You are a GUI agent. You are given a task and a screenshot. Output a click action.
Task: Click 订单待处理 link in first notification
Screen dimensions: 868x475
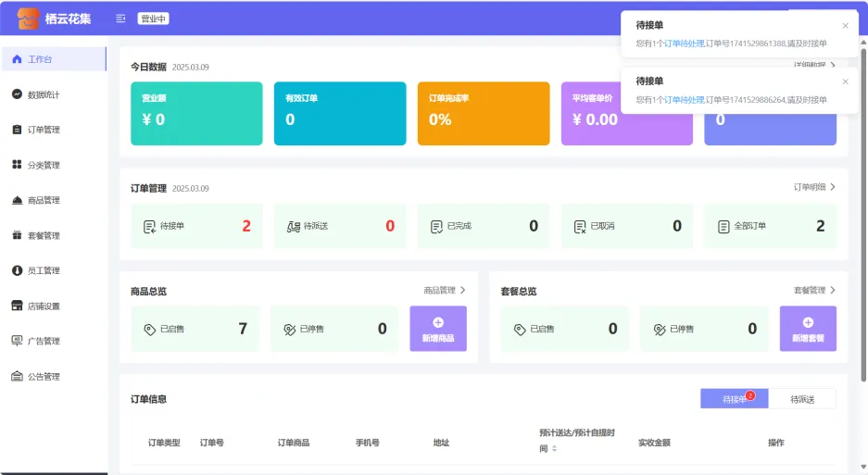684,44
